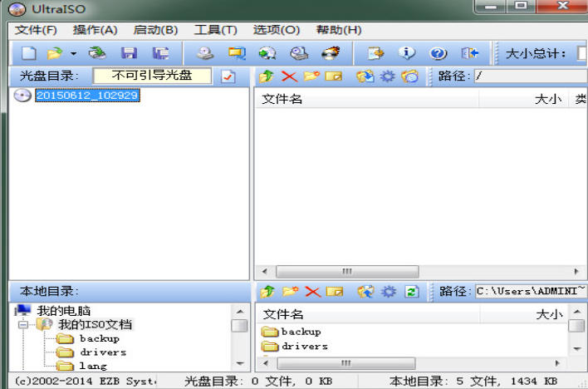Open the 启动(B) menu
Image resolution: width=588 pixels, height=389 pixels.
click(155, 30)
